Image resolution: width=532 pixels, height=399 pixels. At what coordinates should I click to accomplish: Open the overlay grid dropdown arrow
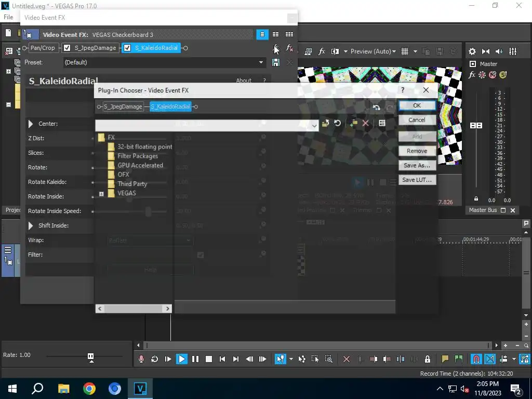415,51
